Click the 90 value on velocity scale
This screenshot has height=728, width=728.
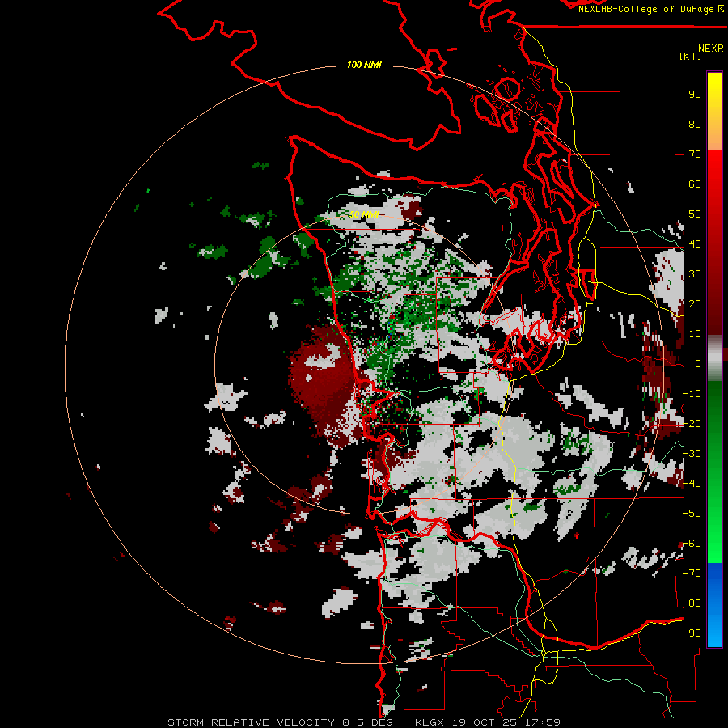pyautogui.click(x=695, y=95)
